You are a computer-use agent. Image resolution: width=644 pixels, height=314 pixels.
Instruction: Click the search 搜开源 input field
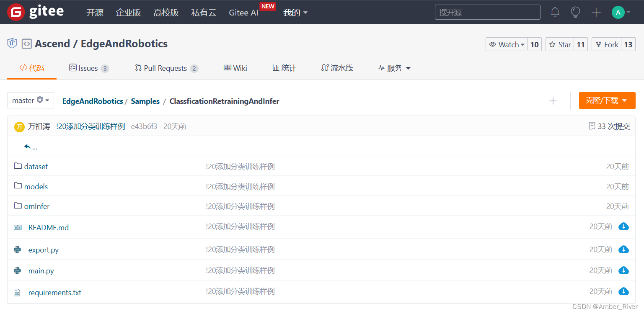[x=488, y=12]
